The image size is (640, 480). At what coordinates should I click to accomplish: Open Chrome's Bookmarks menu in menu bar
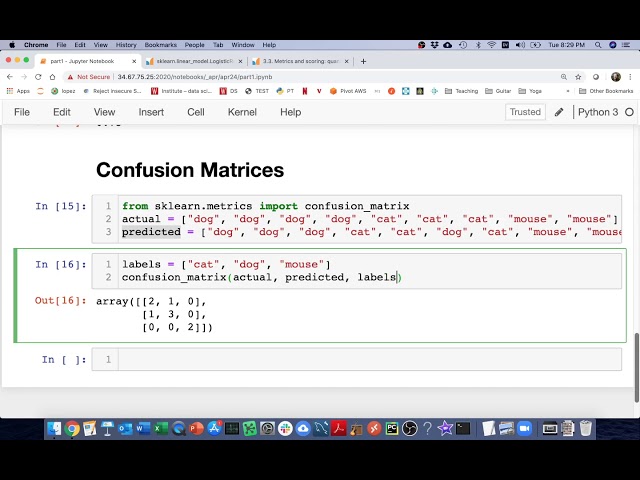(x=160, y=45)
